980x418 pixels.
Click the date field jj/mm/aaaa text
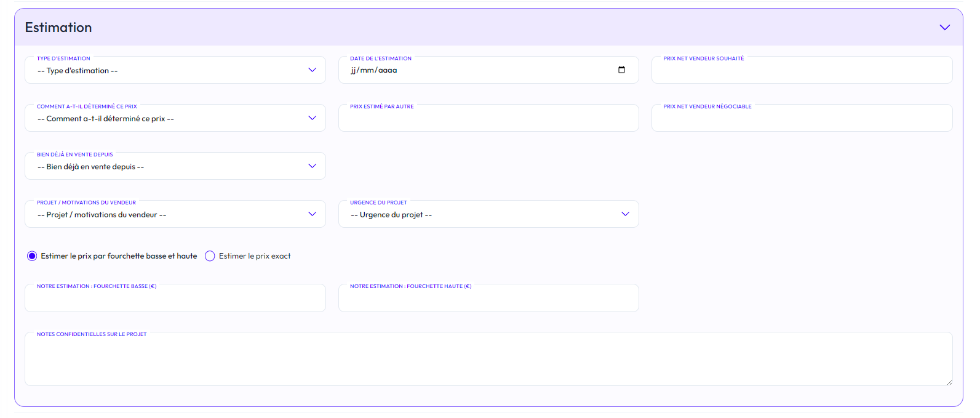pos(374,71)
